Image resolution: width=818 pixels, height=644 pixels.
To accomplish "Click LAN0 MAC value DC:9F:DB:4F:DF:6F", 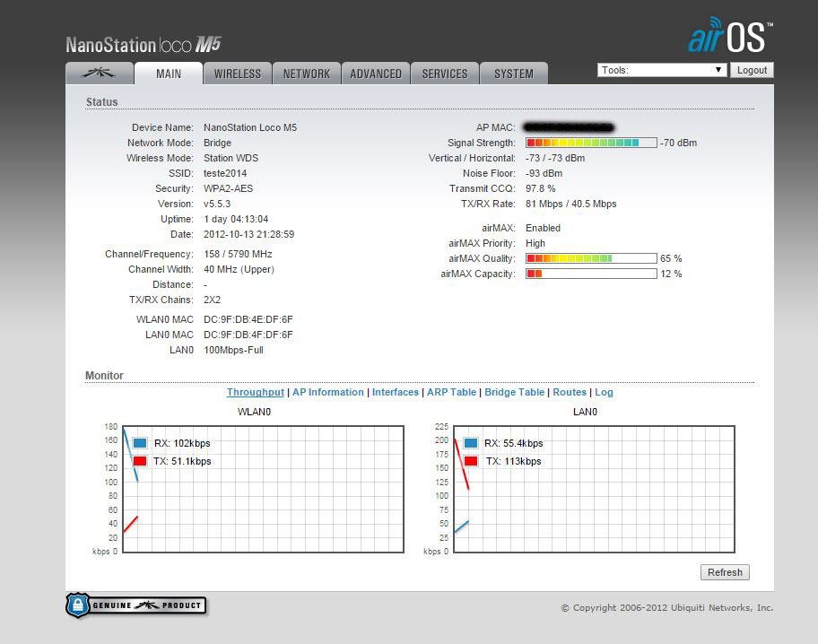I will pyautogui.click(x=248, y=335).
